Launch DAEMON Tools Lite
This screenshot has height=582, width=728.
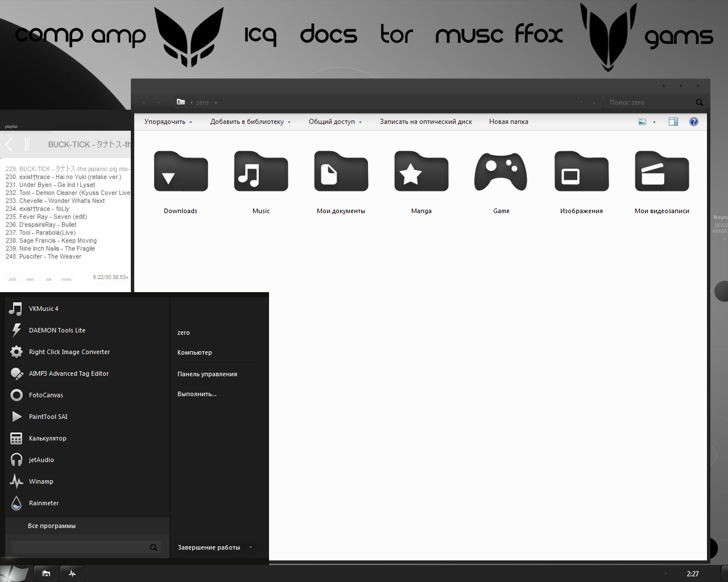tap(88, 330)
